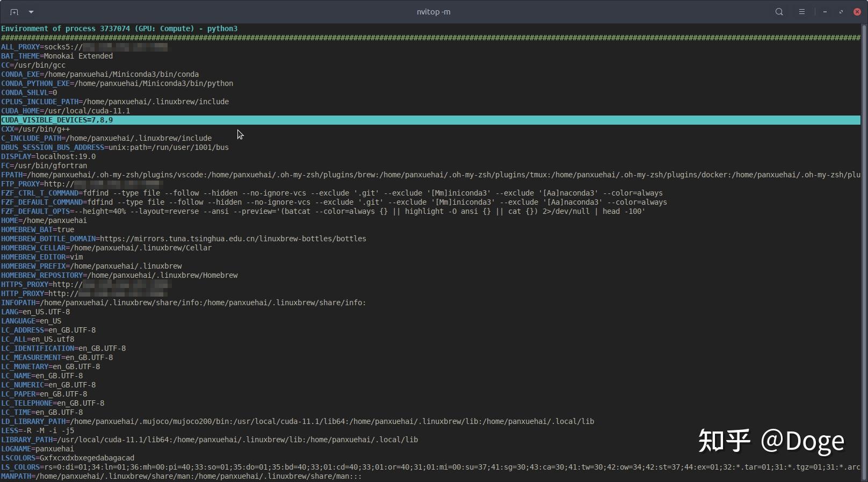Select the MANPATH line
Screen dimensions: 868x482
point(182,476)
